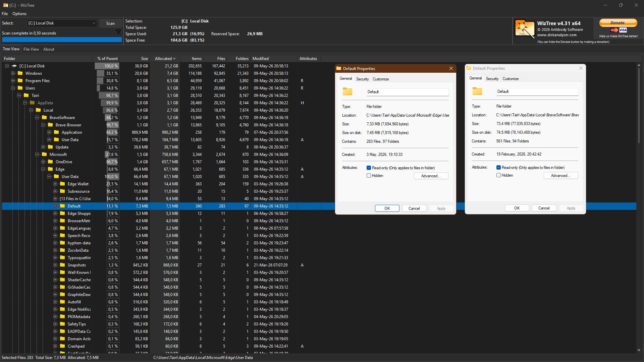Collapse the BraveSoftware folder node
The height and width of the screenshot is (362, 644).
pyautogui.click(x=37, y=117)
